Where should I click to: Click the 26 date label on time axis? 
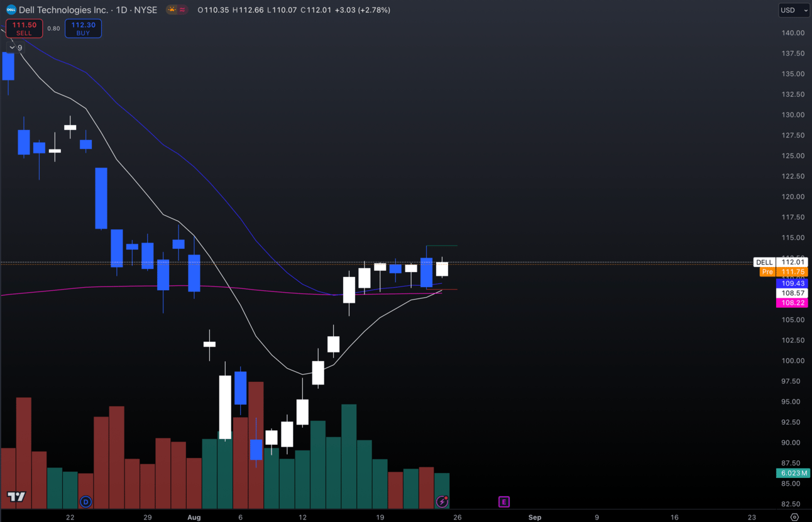pyautogui.click(x=457, y=518)
